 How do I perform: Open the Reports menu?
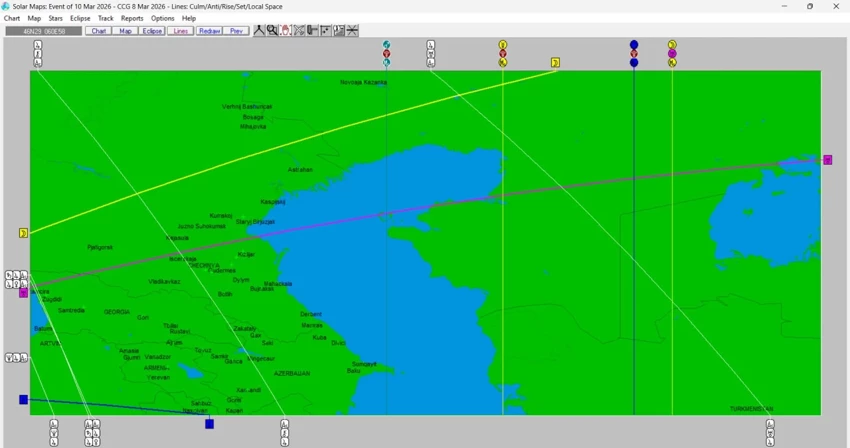[x=132, y=18]
